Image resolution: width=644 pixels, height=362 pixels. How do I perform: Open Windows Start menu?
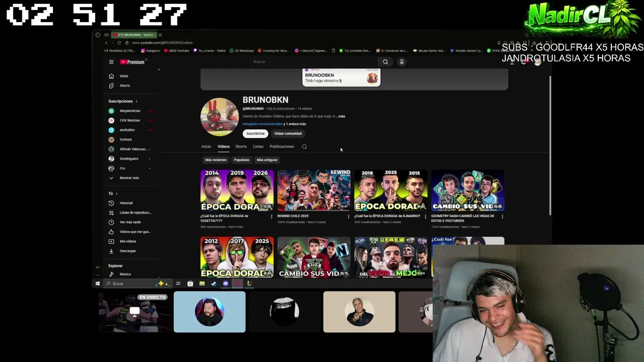pos(98,284)
